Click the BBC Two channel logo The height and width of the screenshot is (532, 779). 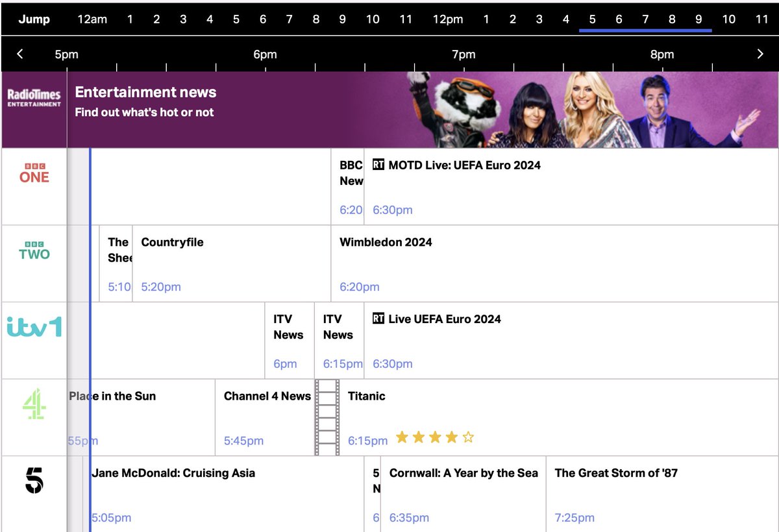[x=34, y=250]
